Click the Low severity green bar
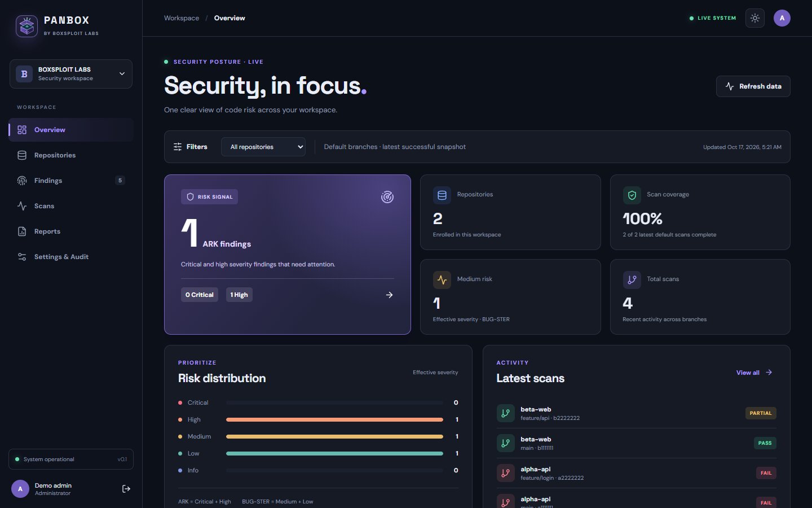Viewport: 812px width, 508px height. (334, 453)
